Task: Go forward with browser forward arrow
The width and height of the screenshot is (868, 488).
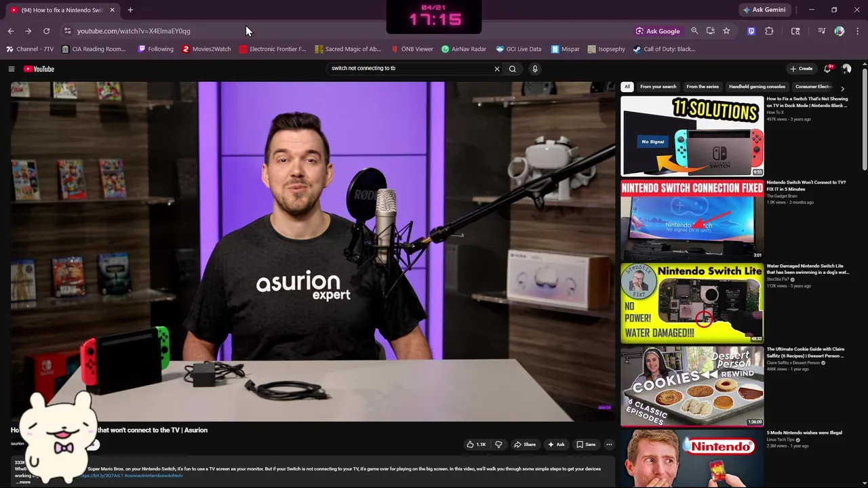Action: 28,31
